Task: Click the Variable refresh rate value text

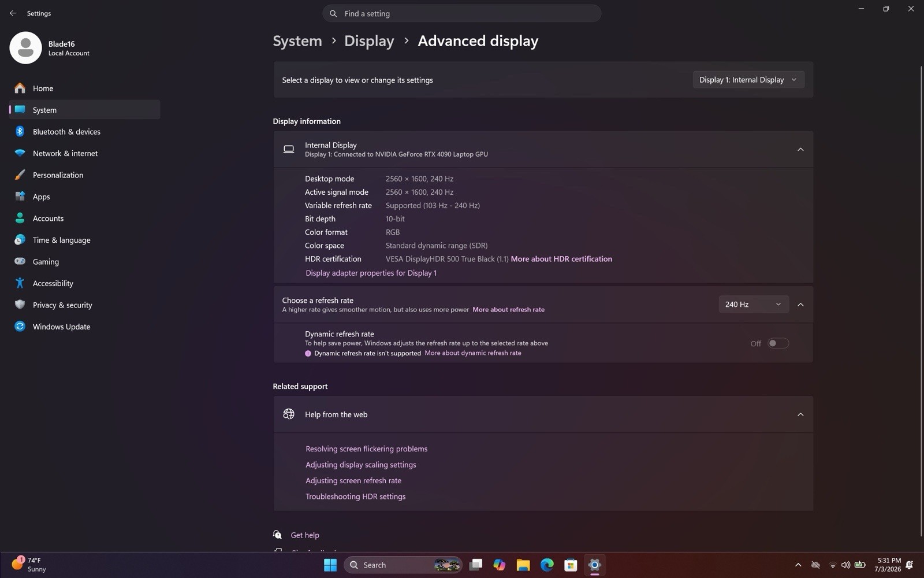Action: click(x=433, y=205)
